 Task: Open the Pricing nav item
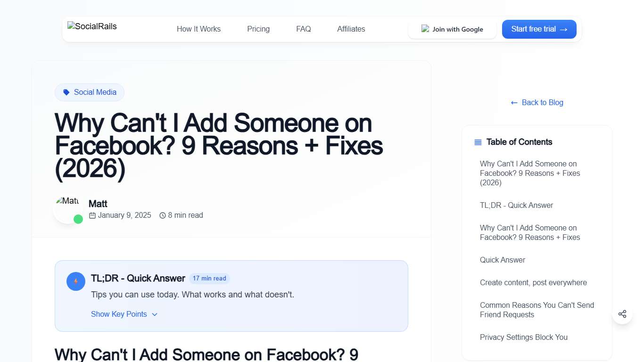pyautogui.click(x=258, y=29)
